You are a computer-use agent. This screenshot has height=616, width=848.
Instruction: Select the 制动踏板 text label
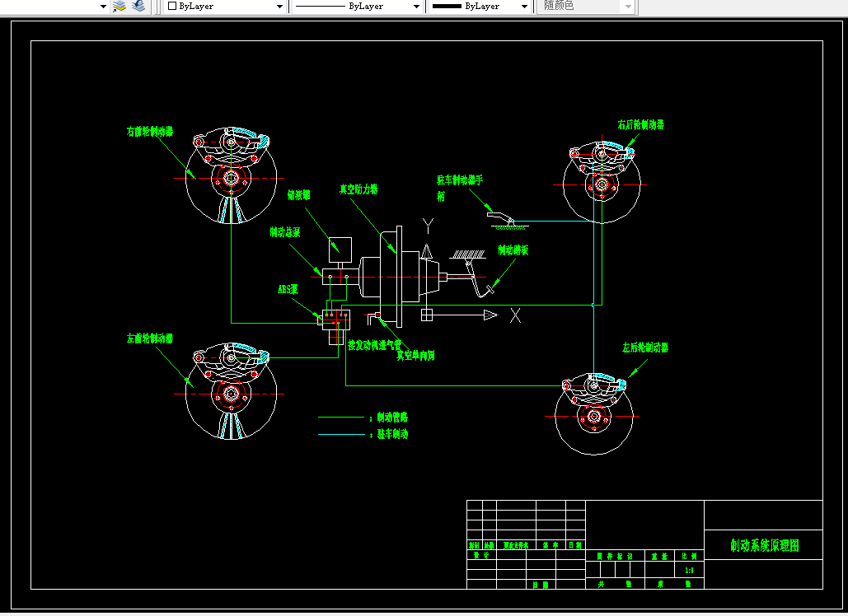coord(513,250)
